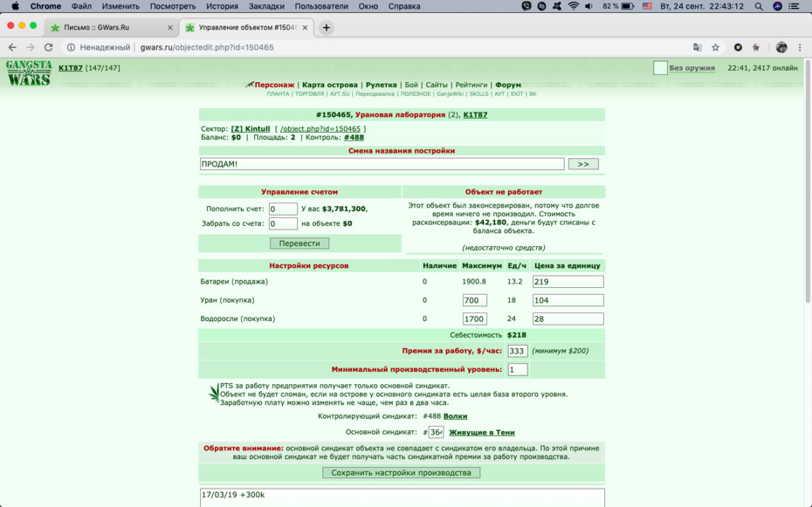Click the crossed-out extension icon in toolbar

coord(756,47)
